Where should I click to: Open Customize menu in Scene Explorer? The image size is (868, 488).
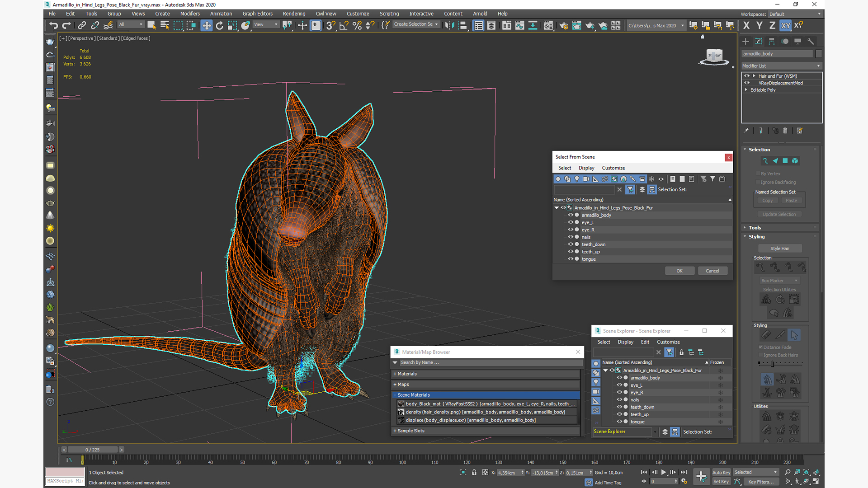click(668, 342)
